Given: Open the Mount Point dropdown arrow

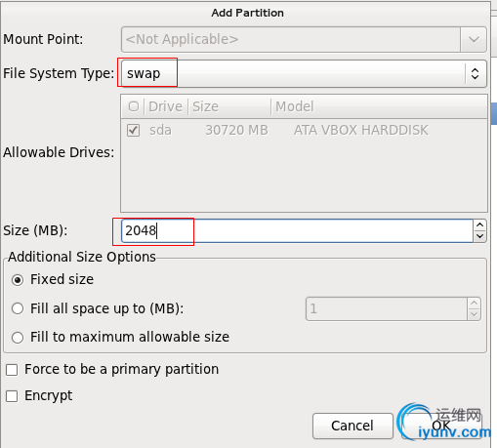Looking at the screenshot, I should (x=474, y=39).
